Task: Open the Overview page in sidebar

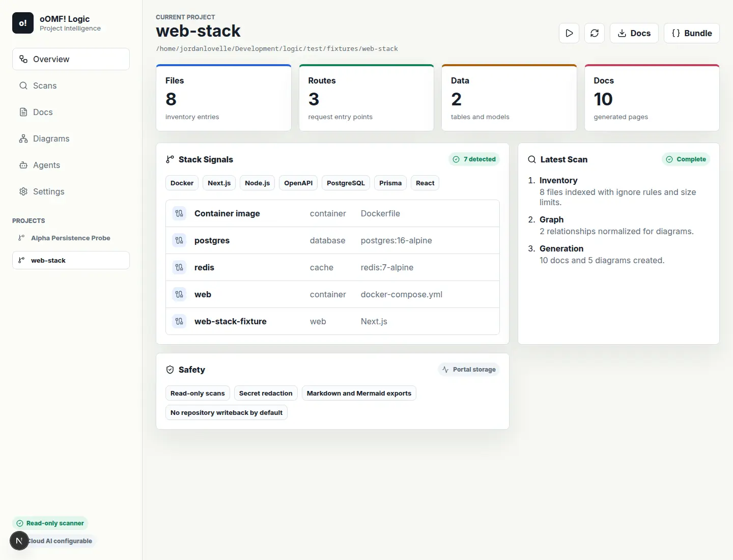Action: coord(71,59)
